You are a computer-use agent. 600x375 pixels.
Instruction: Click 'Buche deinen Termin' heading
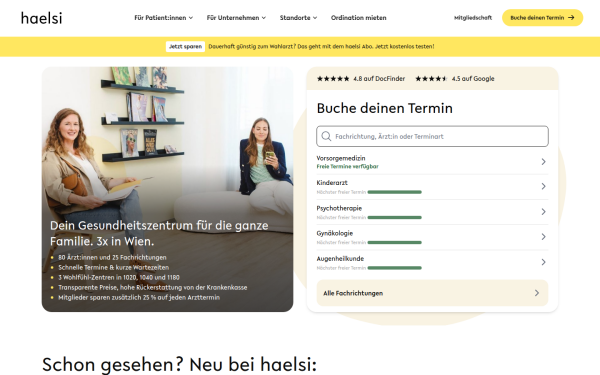pyautogui.click(x=385, y=108)
